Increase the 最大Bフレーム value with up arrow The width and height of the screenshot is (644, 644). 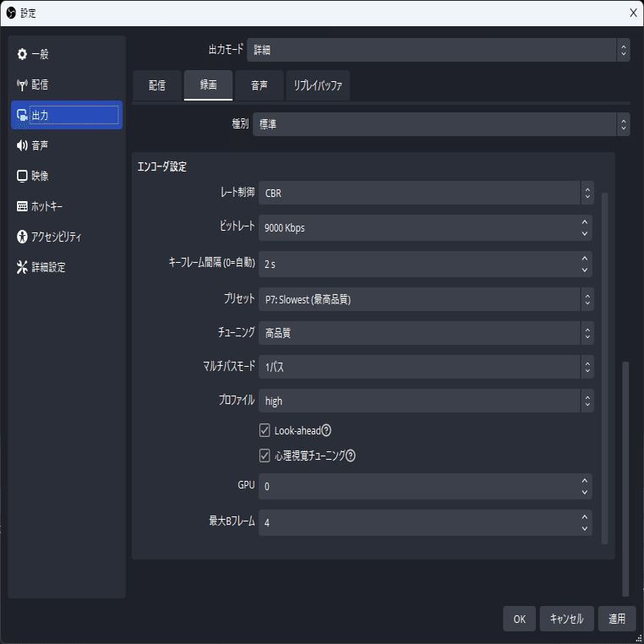pyautogui.click(x=585, y=516)
